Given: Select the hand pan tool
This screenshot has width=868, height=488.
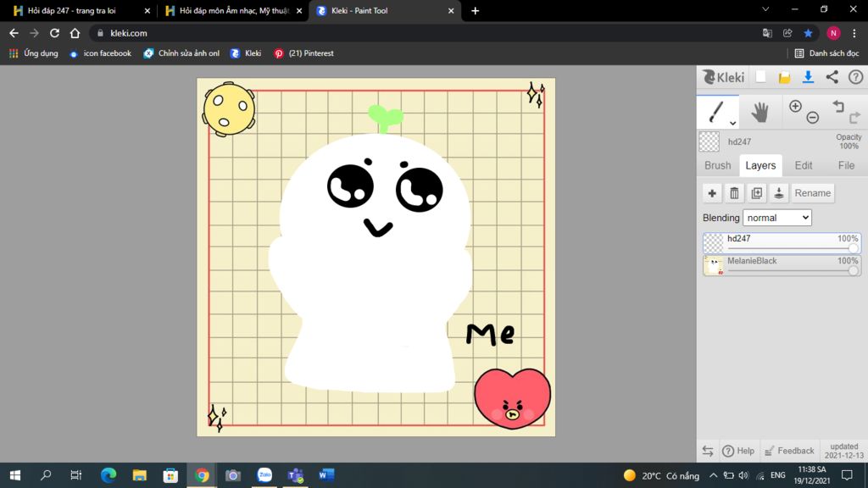Looking at the screenshot, I should point(759,113).
